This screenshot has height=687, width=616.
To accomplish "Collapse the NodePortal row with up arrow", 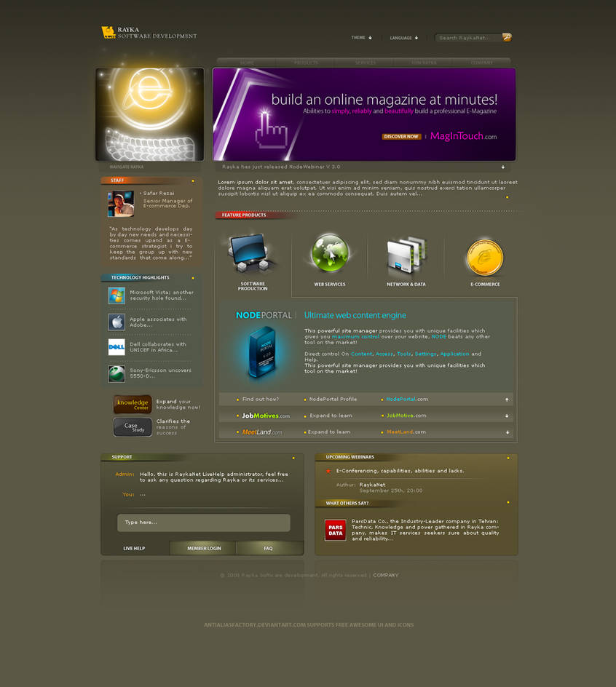I will pos(507,400).
